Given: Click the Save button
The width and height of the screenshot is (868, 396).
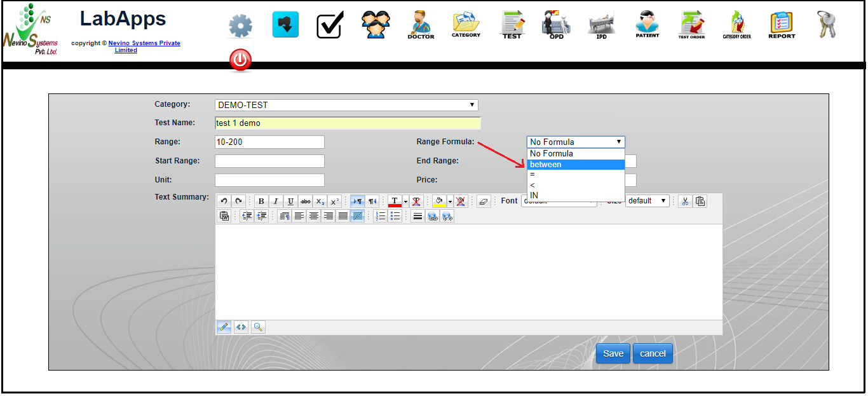Looking at the screenshot, I should pos(613,354).
